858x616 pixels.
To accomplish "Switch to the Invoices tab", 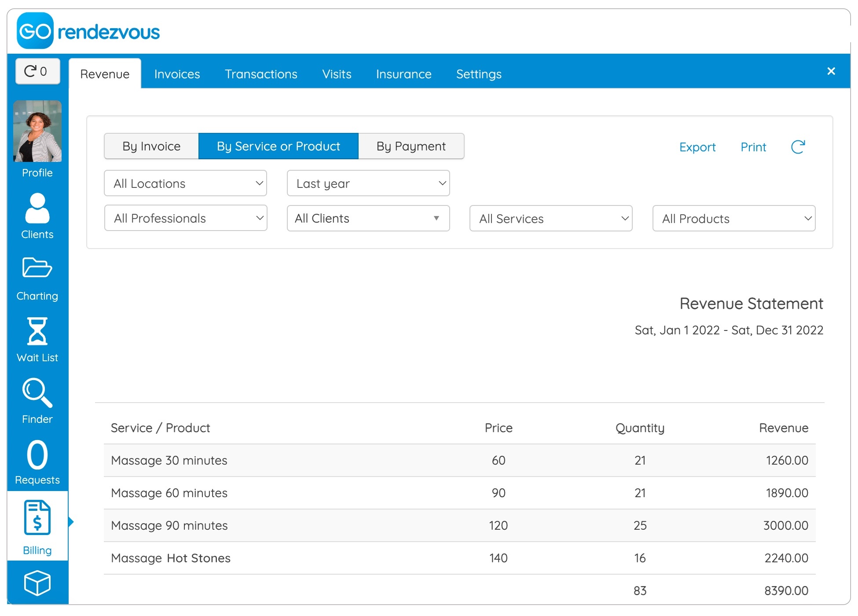I will pos(177,73).
